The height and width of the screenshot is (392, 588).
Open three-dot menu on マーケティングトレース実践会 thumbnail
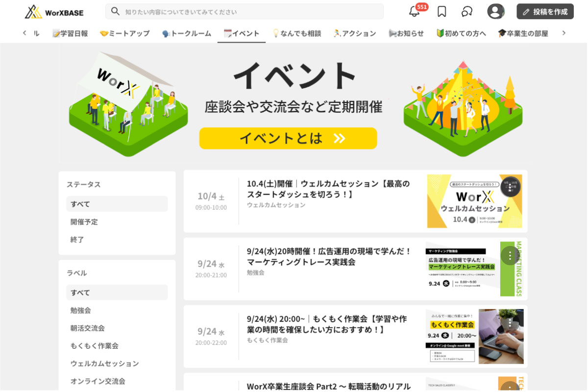(x=510, y=255)
